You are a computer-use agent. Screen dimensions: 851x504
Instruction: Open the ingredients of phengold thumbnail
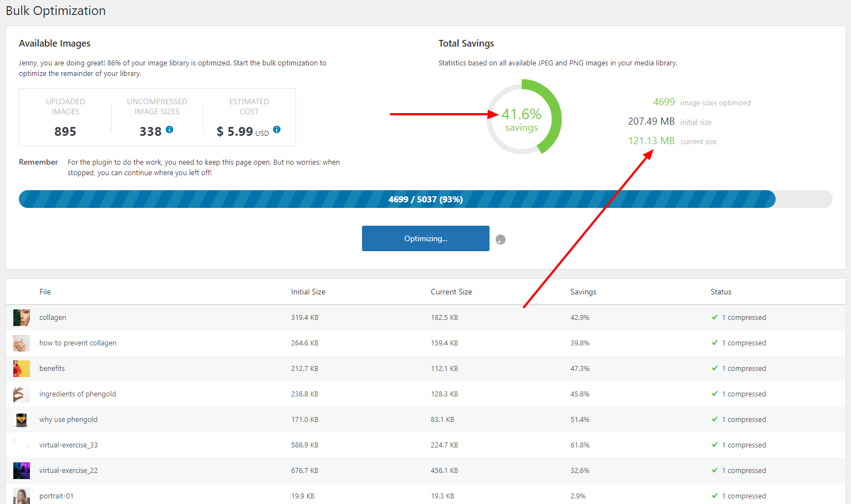point(22,394)
